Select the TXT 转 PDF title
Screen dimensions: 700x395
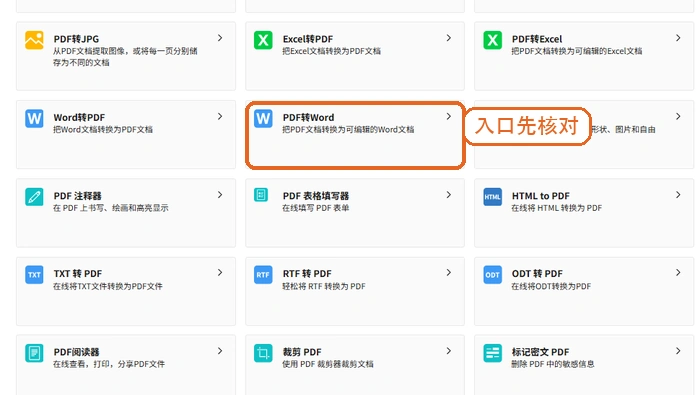(78, 274)
